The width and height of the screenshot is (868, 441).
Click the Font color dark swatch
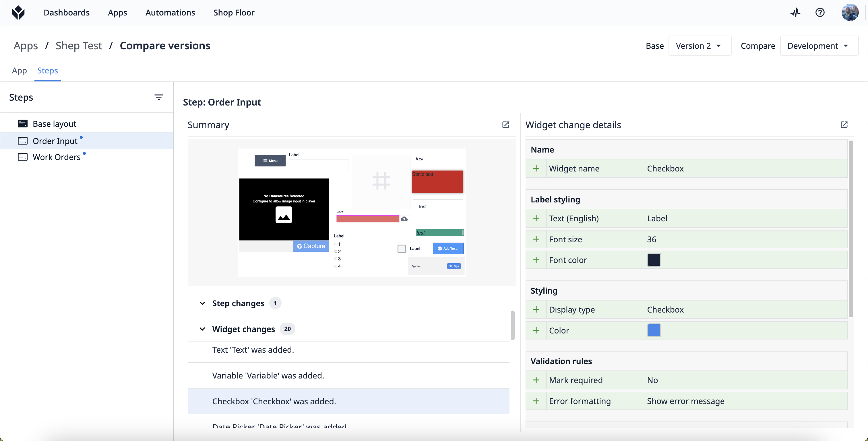[654, 260]
